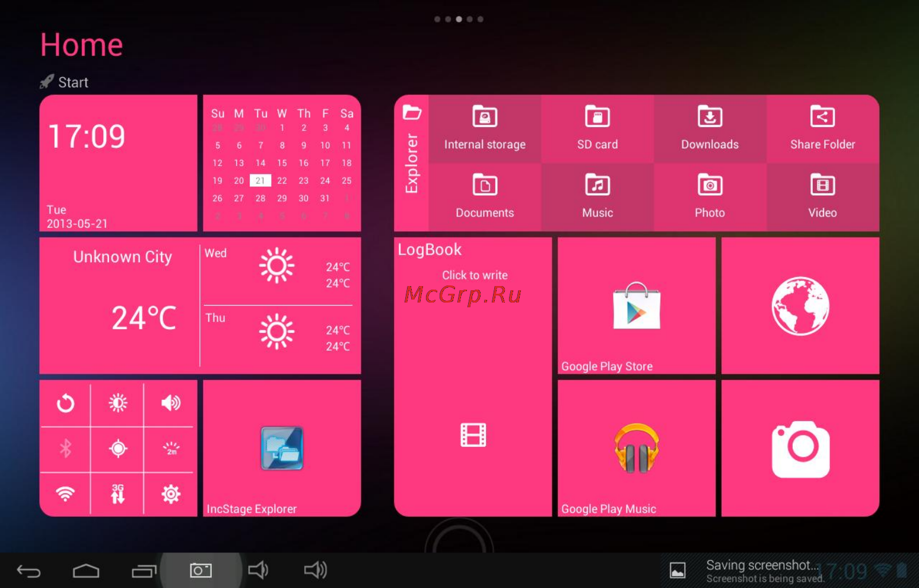Open Internal storage in Explorer
This screenshot has width=919, height=588.
click(x=485, y=129)
